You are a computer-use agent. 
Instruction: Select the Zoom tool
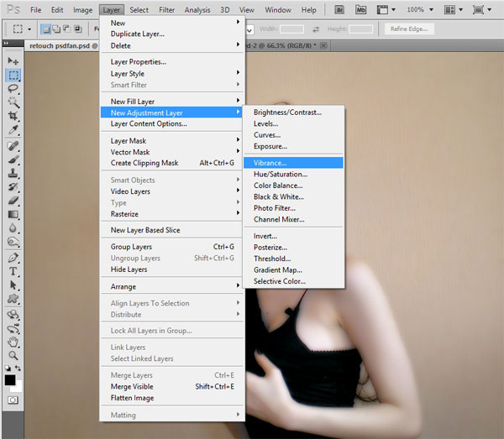coord(13,356)
